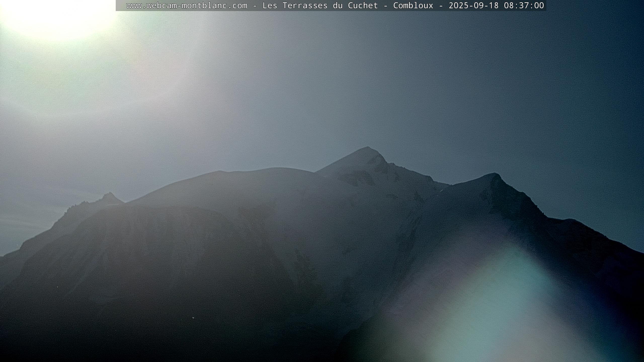This screenshot has width=644, height=362.
Task: Click the 'Les Terrasses du Cuchet' caption
Action: coord(320,6)
